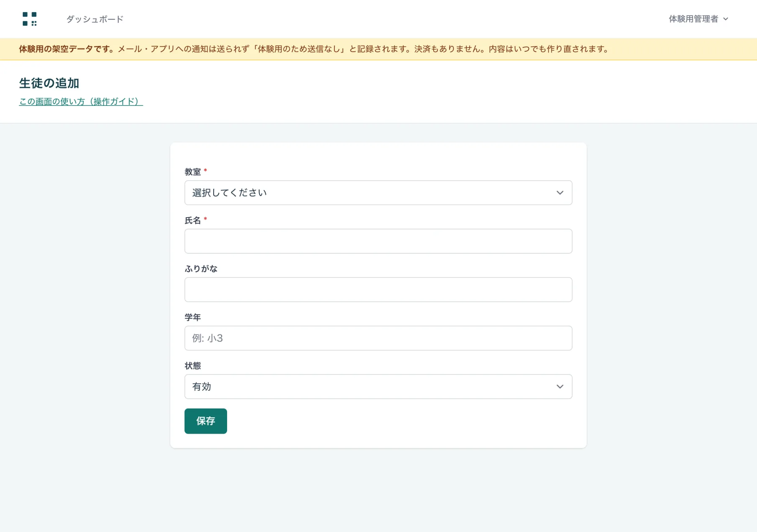Open the この画面の使い方(操作ガイド) link
The height and width of the screenshot is (532, 757).
click(81, 101)
